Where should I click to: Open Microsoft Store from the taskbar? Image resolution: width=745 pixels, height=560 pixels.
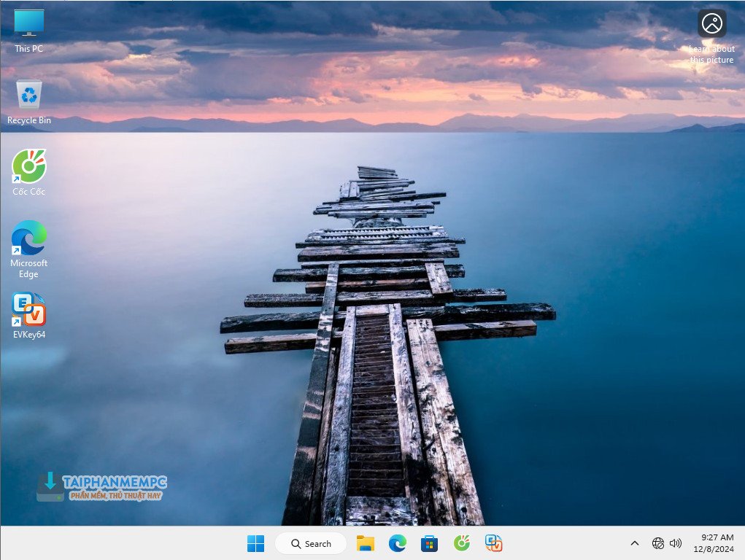(x=429, y=543)
